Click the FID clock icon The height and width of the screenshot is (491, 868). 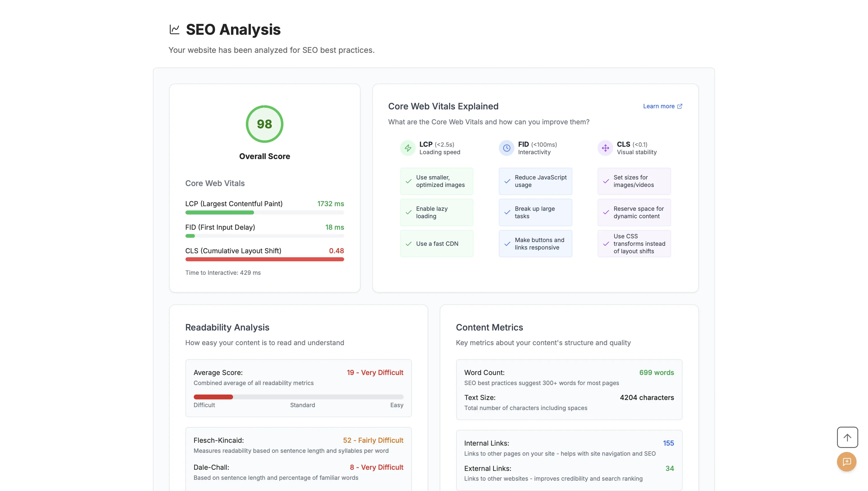pyautogui.click(x=507, y=148)
